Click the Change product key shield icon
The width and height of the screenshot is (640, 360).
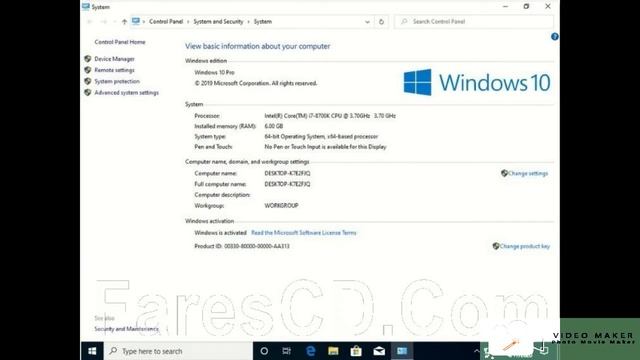[x=496, y=246]
